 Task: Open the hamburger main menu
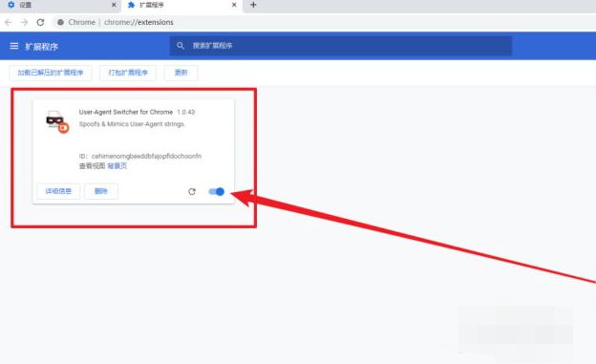(14, 46)
